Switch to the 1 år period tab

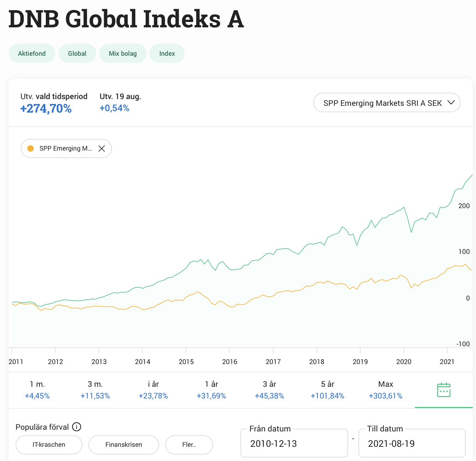point(211,390)
